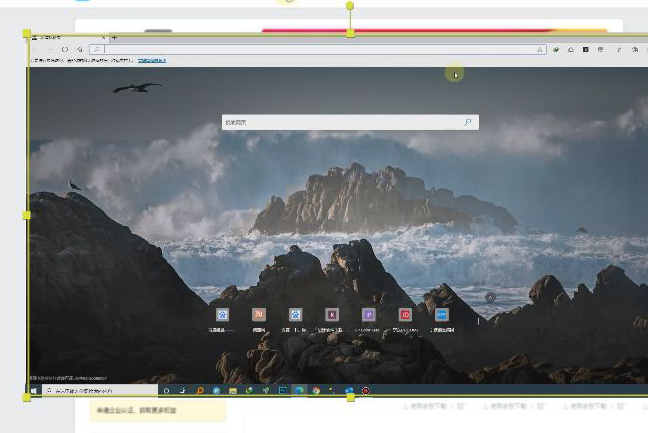Collapse quick links with the round chevron button
This screenshot has width=649, height=433.
click(490, 297)
